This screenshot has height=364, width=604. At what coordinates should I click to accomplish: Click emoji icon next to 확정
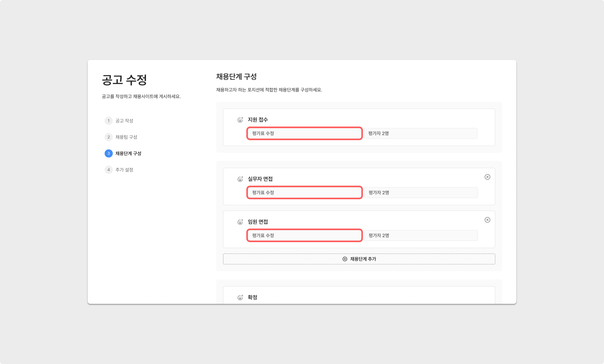pos(240,298)
